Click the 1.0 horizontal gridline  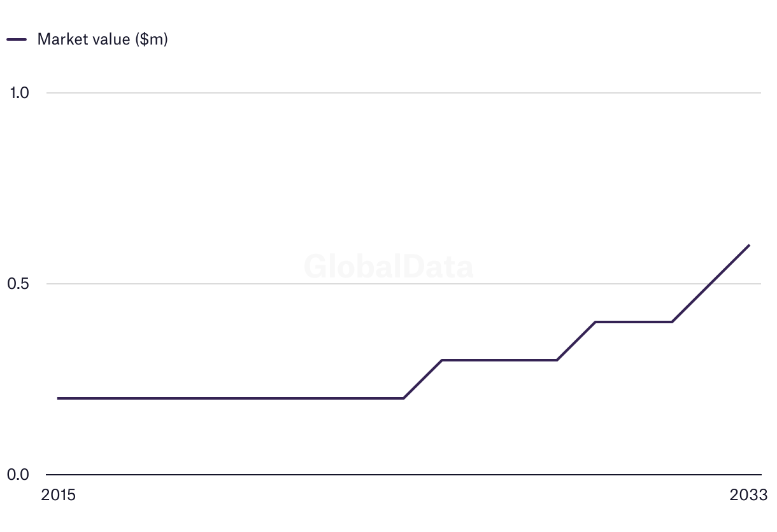[x=382, y=93]
